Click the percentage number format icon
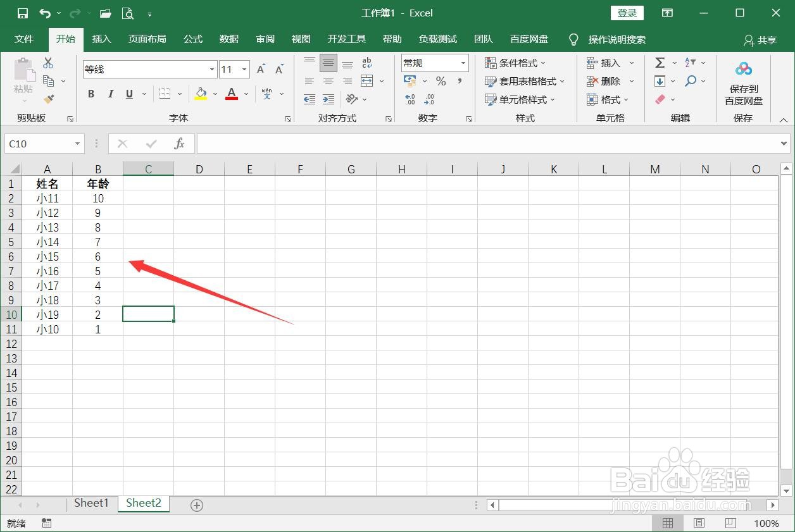The height and width of the screenshot is (532, 795). [441, 81]
